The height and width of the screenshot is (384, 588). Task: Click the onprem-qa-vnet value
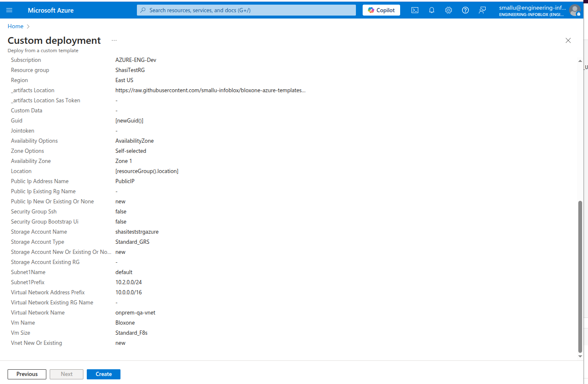[135, 312]
